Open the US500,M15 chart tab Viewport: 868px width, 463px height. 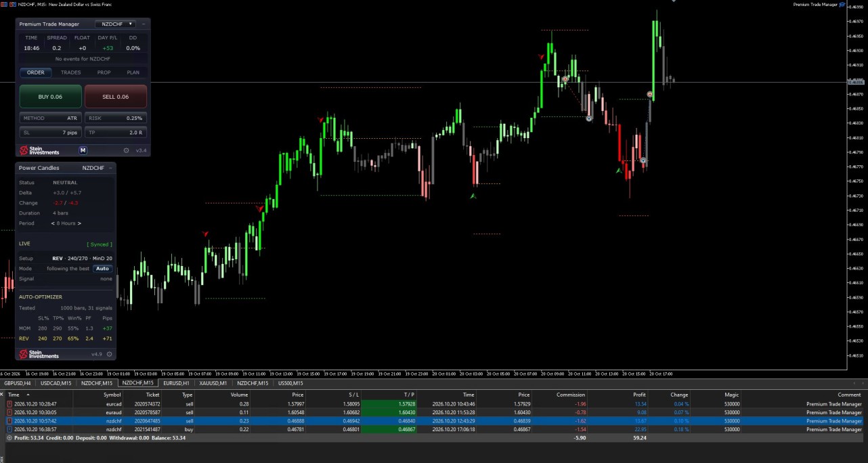290,383
